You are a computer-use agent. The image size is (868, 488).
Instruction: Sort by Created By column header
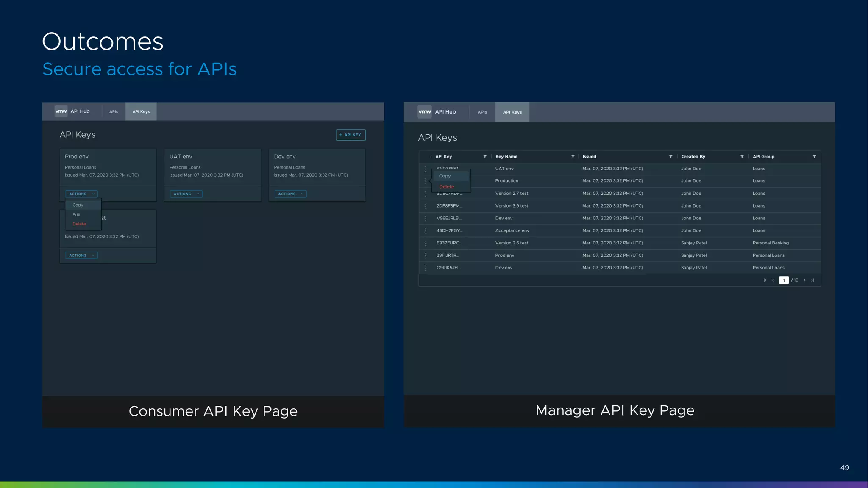693,157
